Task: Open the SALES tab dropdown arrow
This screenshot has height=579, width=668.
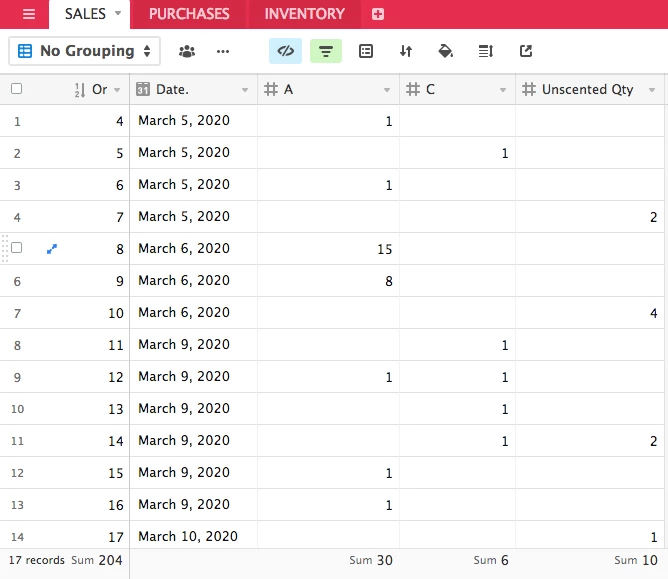Action: pos(118,13)
